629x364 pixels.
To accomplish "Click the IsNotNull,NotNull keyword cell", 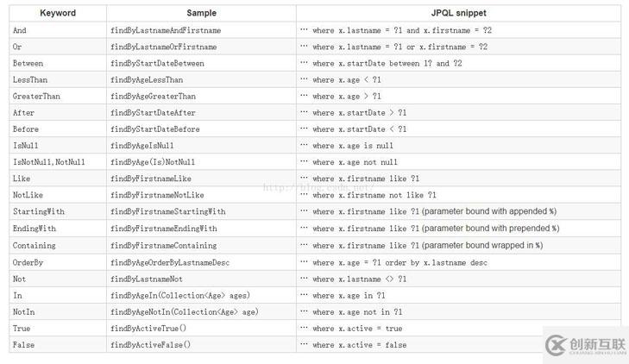I will (x=58, y=162).
